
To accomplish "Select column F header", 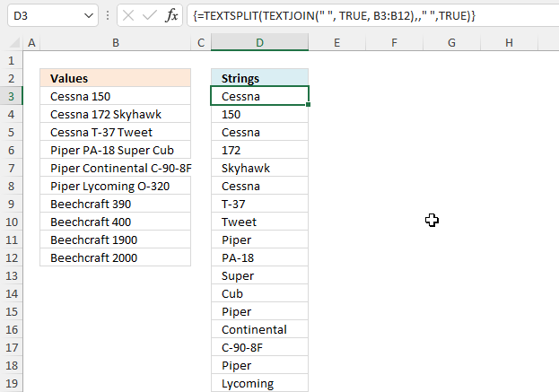I will coord(394,43).
